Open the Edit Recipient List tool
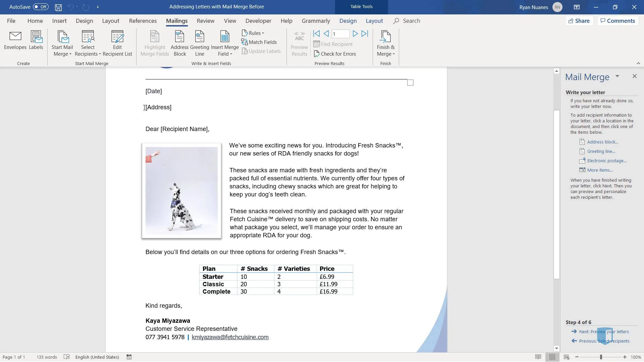 [117, 44]
